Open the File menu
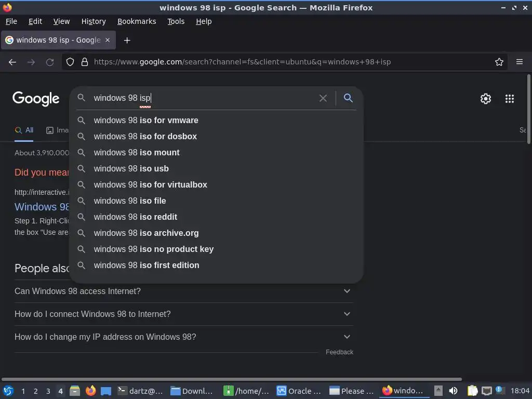Screen dimensions: 532x399 tap(11, 21)
